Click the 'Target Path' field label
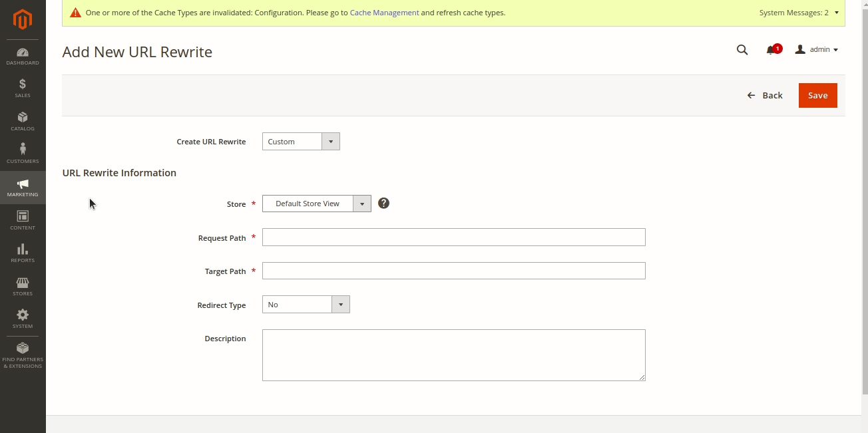Viewport: 868px width, 433px height. (x=225, y=271)
